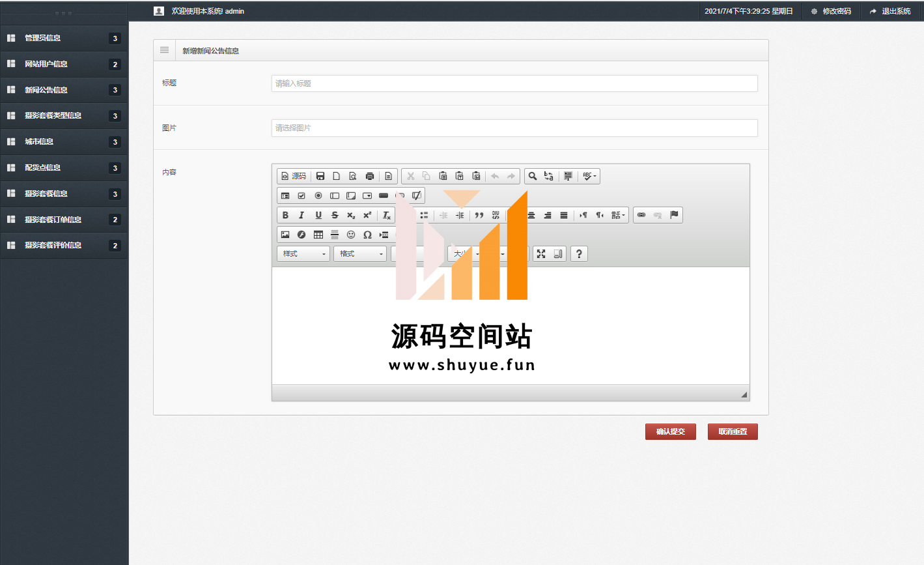
Task: Open 管理员信息 in the sidebar
Action: [64, 38]
